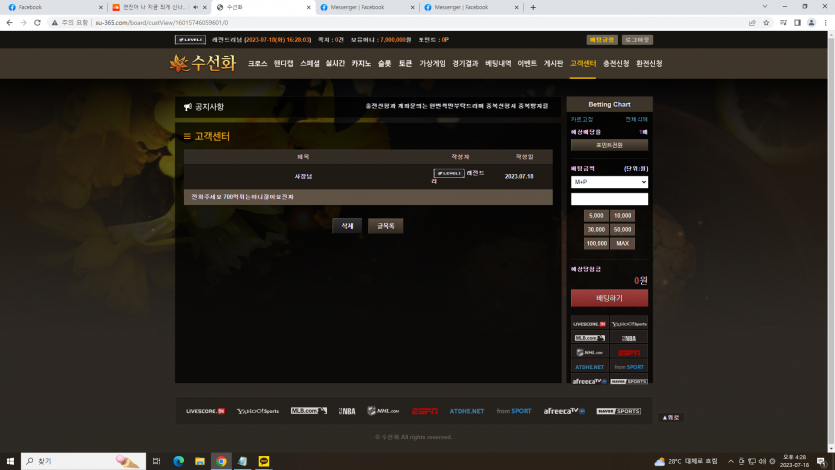Image resolution: width=835 pixels, height=470 pixels.
Task: Click the NBA logo in footer
Action: coord(346,411)
